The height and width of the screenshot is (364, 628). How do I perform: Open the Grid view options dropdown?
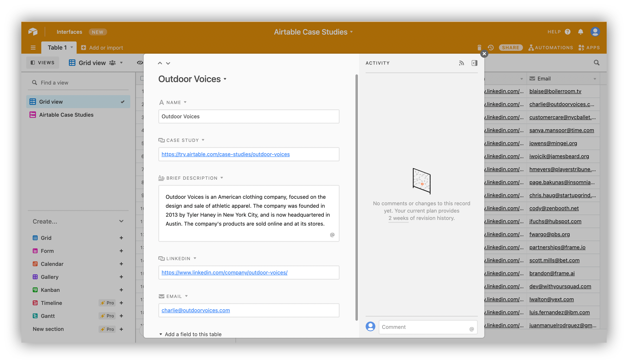coord(121,63)
